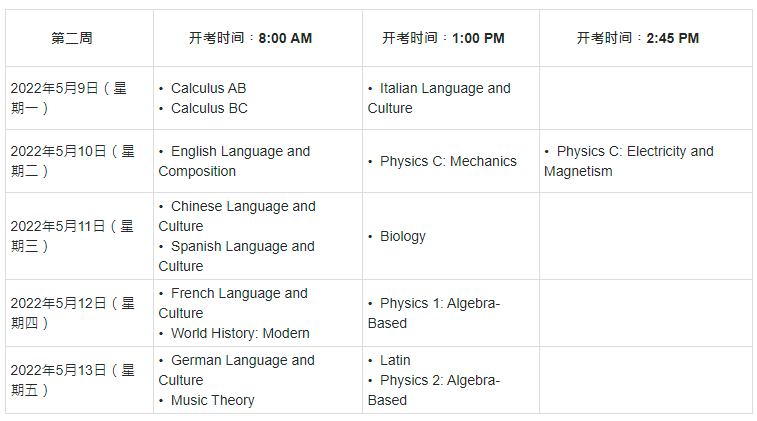This screenshot has height=421, width=757.
Task: Click Physics 1: Algebra-Based entry
Action: (x=434, y=313)
